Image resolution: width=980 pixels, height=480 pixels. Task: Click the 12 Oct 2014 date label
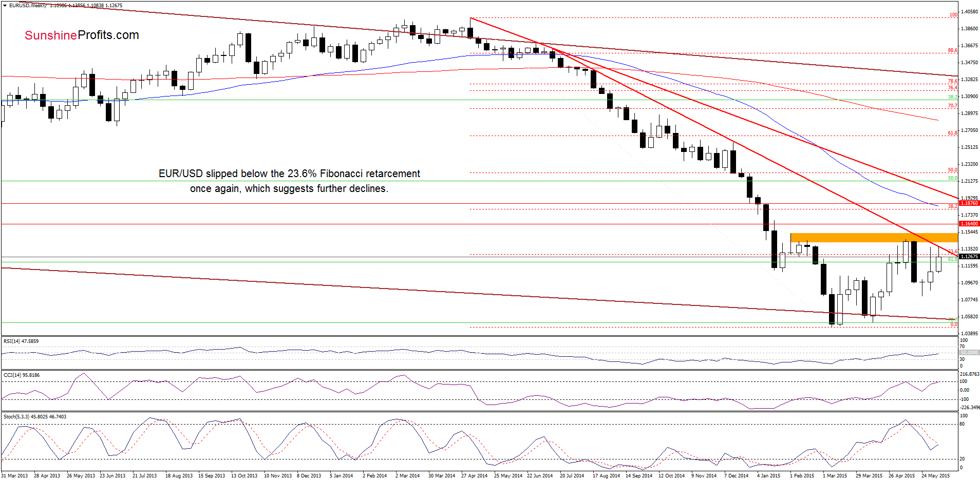(672, 476)
